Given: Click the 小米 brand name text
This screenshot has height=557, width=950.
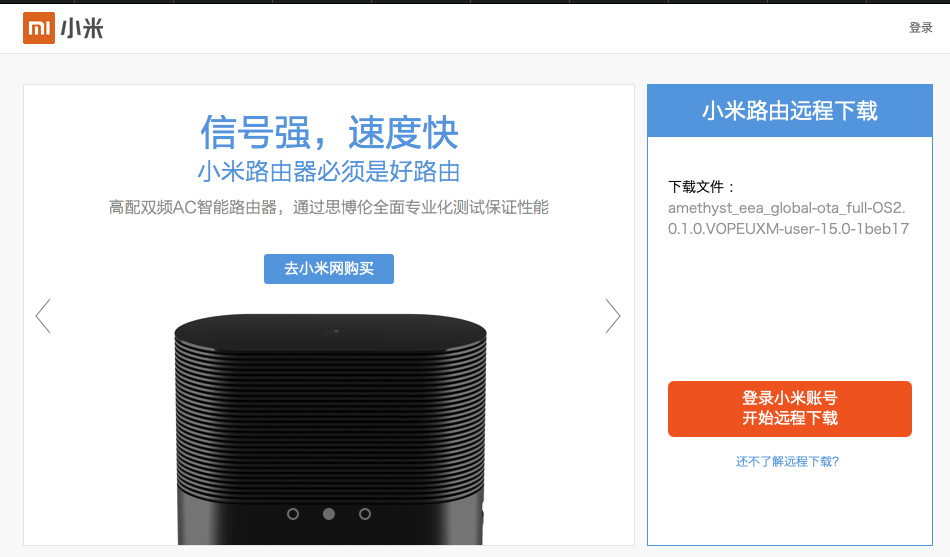Looking at the screenshot, I should 82,29.
